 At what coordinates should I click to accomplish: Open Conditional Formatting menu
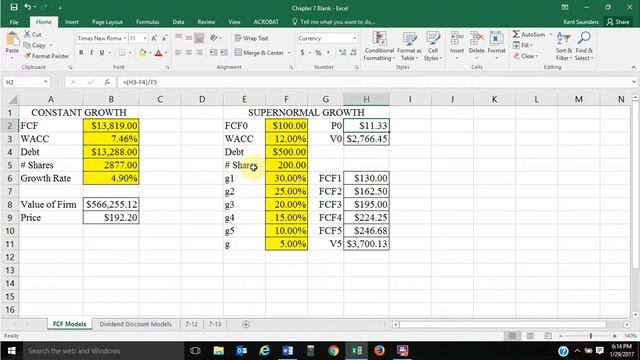[x=379, y=46]
